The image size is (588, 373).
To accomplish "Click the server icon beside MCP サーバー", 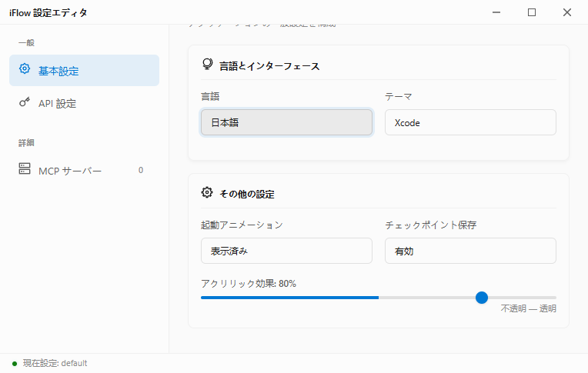I will [x=25, y=170].
